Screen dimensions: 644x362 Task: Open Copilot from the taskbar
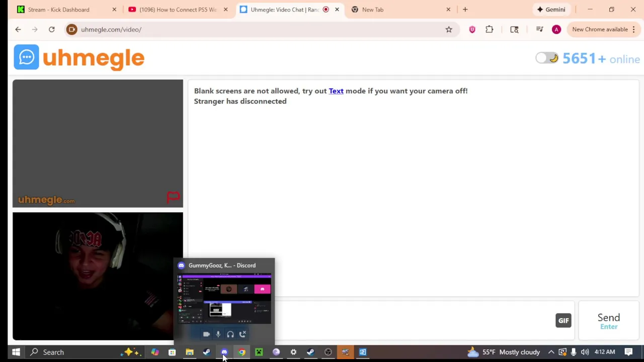click(155, 352)
